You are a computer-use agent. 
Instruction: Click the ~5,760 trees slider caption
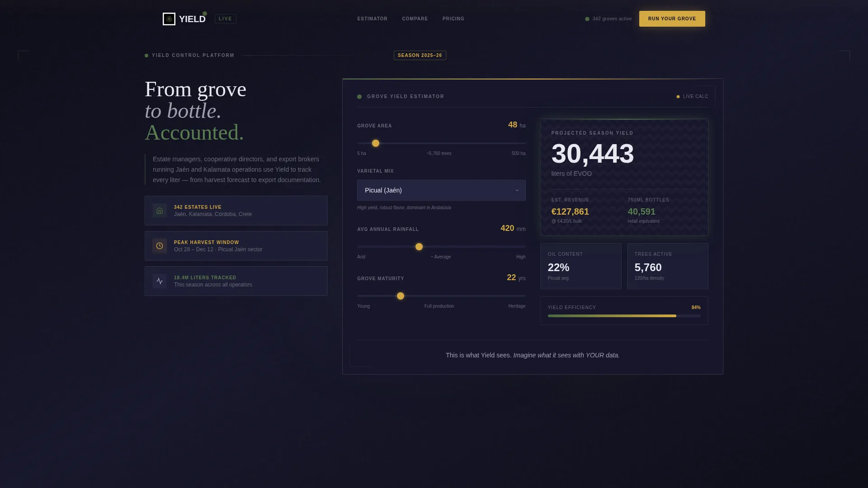click(x=439, y=154)
